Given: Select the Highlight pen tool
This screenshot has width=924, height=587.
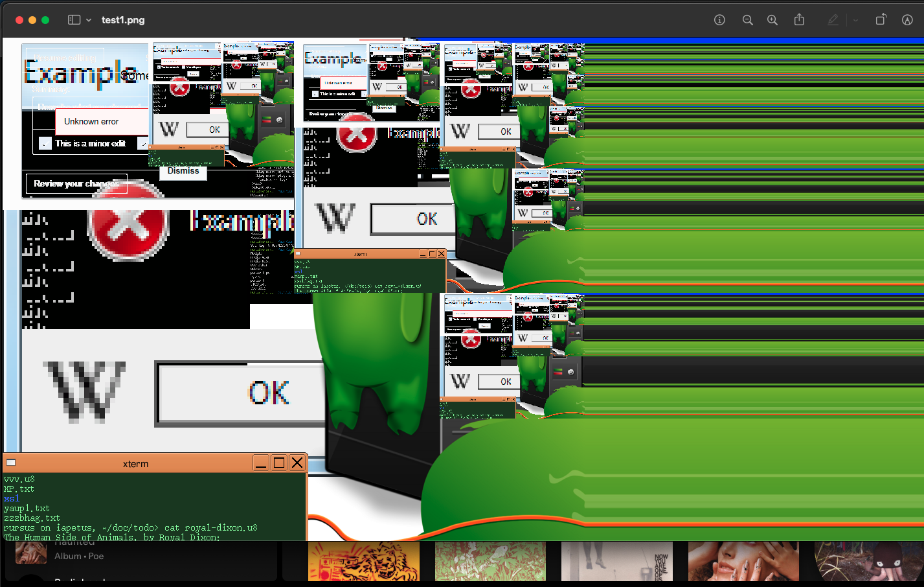Looking at the screenshot, I should tap(833, 20).
